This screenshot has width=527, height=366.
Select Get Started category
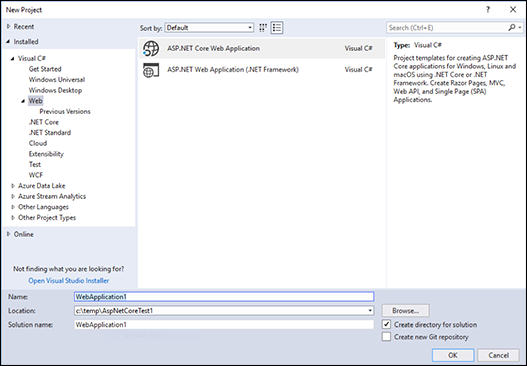coord(45,69)
